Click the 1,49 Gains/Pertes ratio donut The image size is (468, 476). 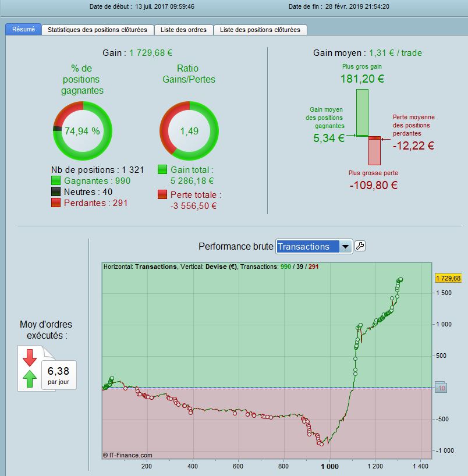click(189, 131)
